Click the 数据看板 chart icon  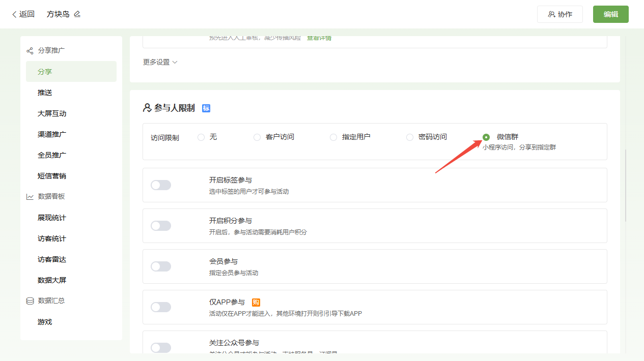[x=30, y=197]
